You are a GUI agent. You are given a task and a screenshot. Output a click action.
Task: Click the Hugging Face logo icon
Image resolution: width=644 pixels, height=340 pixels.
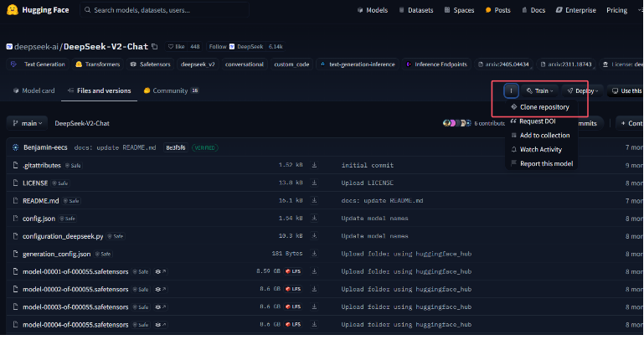(x=12, y=10)
